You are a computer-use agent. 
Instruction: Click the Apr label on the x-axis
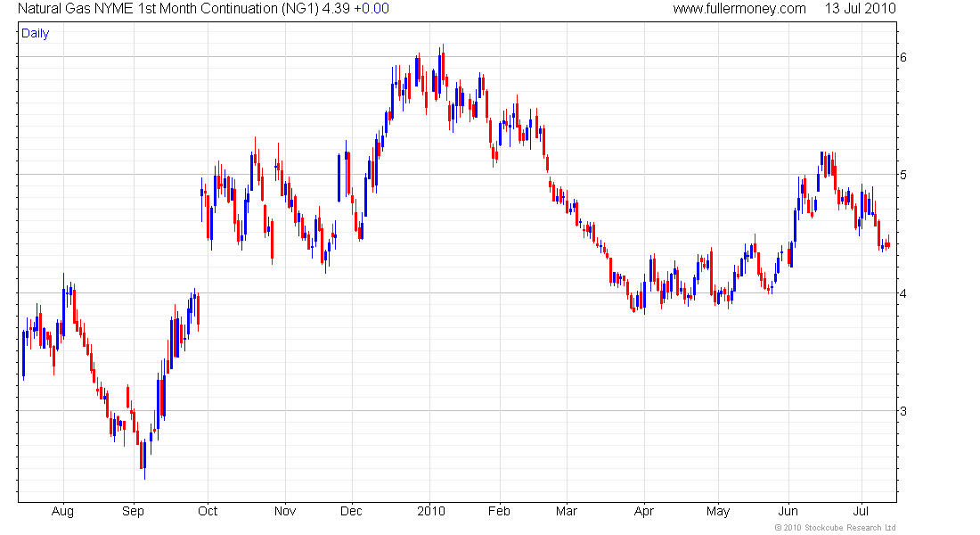coord(644,511)
